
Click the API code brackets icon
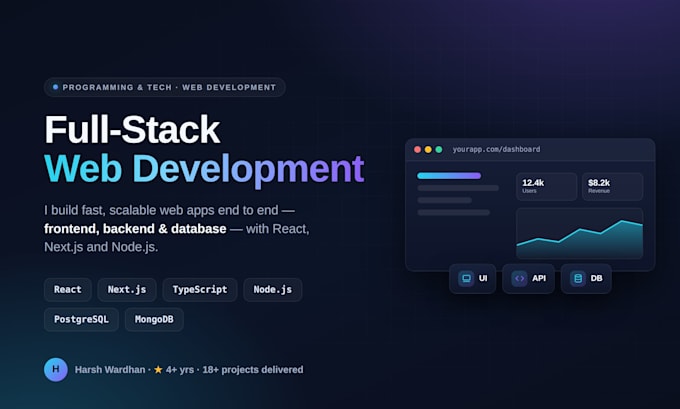click(x=519, y=278)
